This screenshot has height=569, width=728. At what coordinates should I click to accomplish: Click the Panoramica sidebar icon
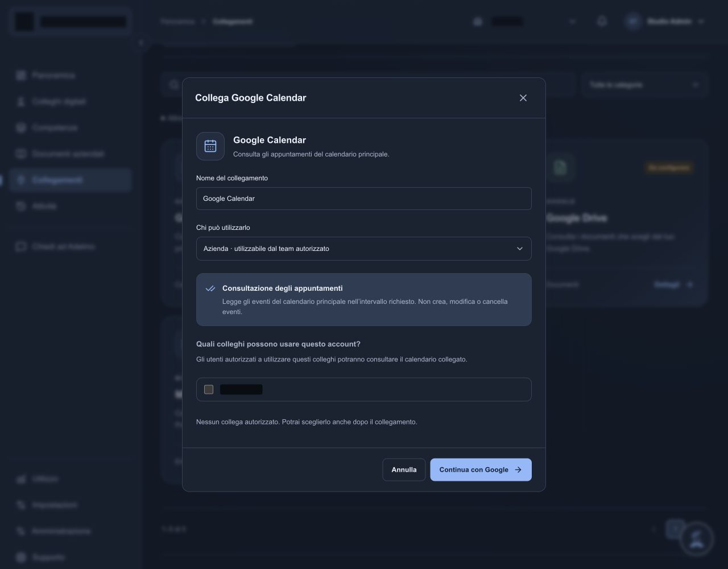pyautogui.click(x=21, y=75)
